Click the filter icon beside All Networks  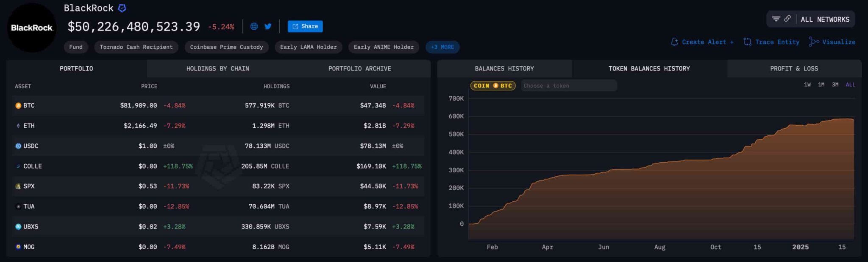pos(776,19)
